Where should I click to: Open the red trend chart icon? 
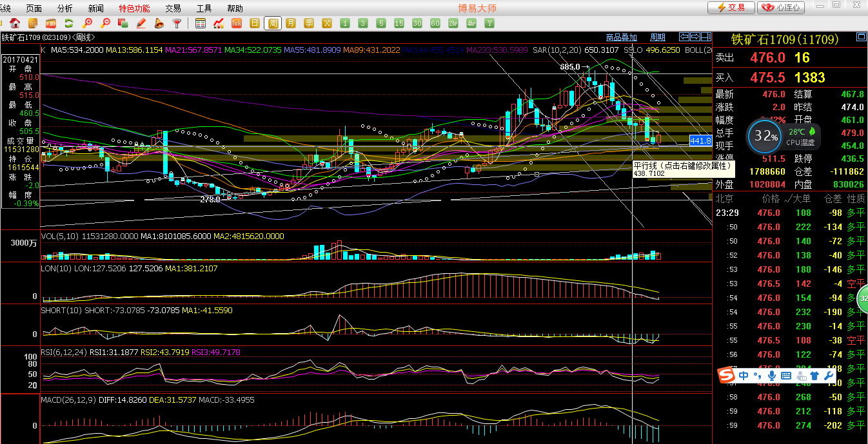click(219, 23)
